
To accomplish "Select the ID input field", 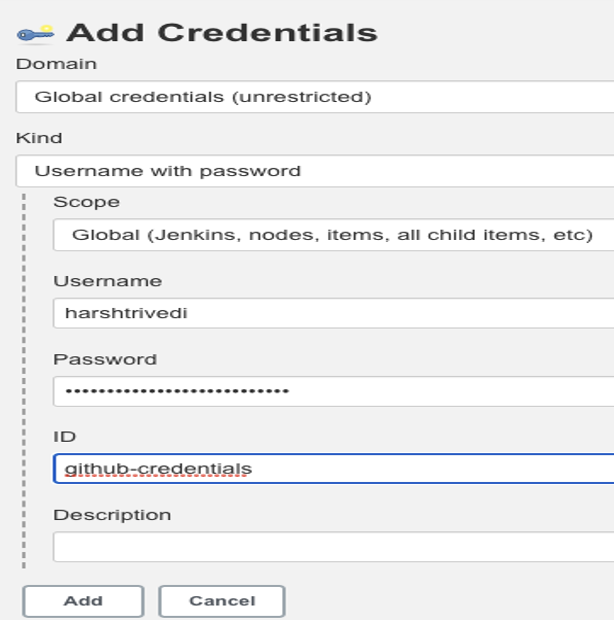I will [334, 469].
